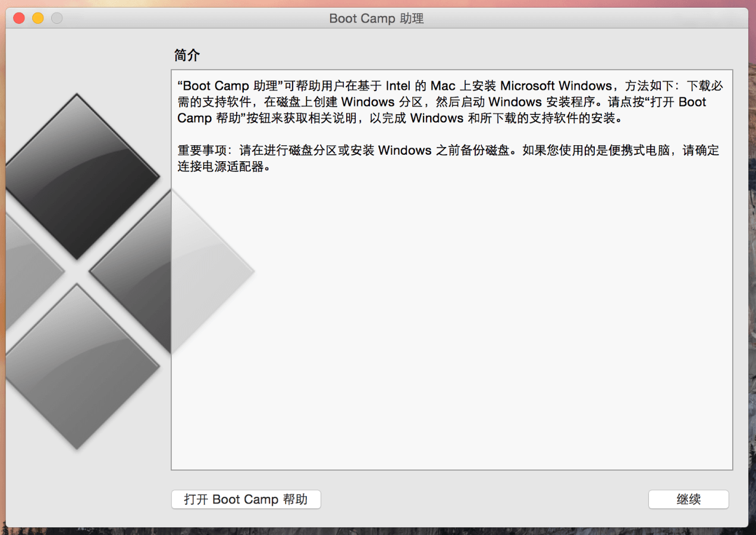Image resolution: width=756 pixels, height=535 pixels.
Task: Click the first paragraph of the introduction text
Action: [416, 102]
